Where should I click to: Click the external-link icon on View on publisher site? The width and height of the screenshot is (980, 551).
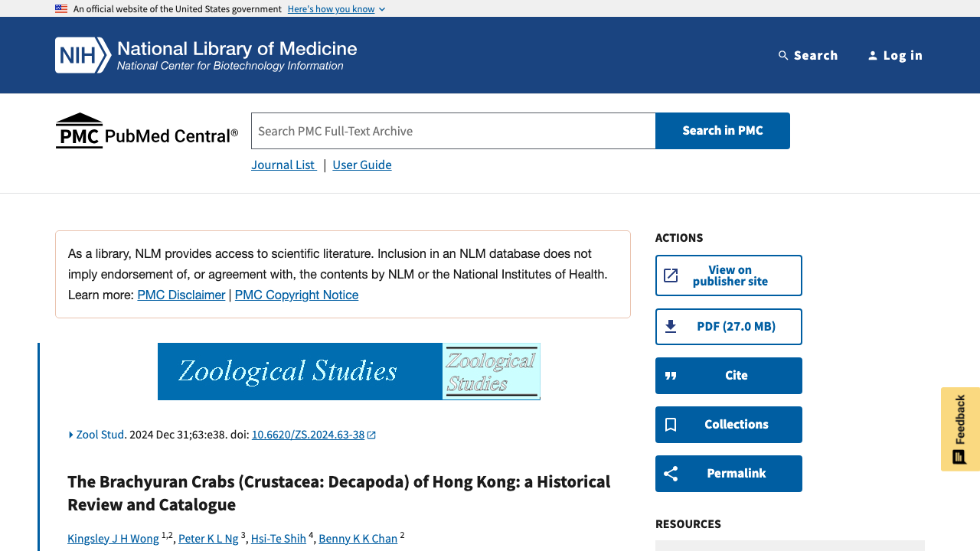click(671, 275)
